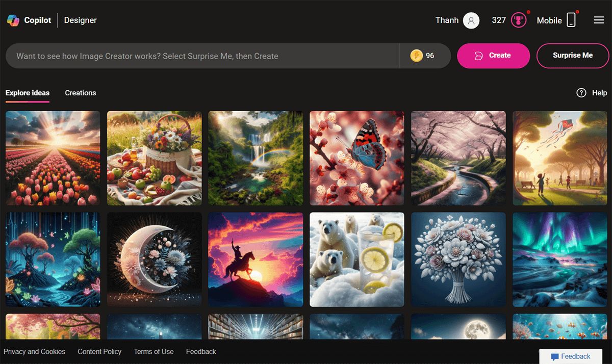Image resolution: width=612 pixels, height=364 pixels.
Task: Switch to the Creations tab
Action: 81,93
